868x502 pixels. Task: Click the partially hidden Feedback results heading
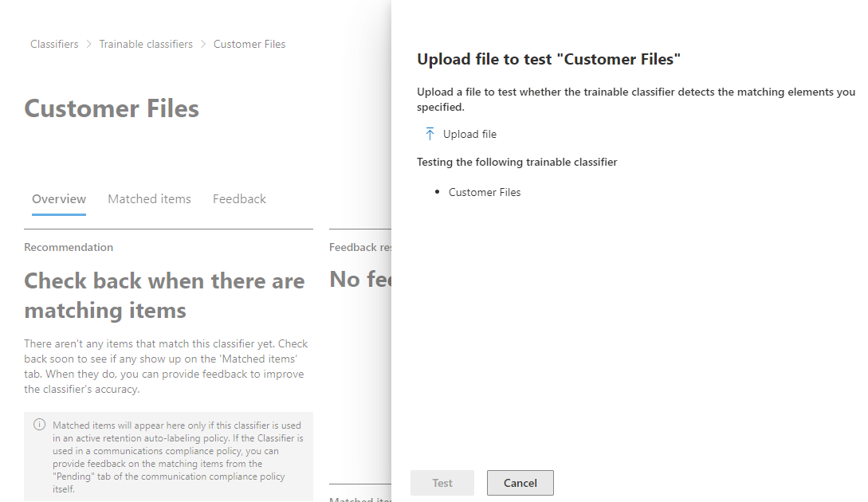[359, 247]
